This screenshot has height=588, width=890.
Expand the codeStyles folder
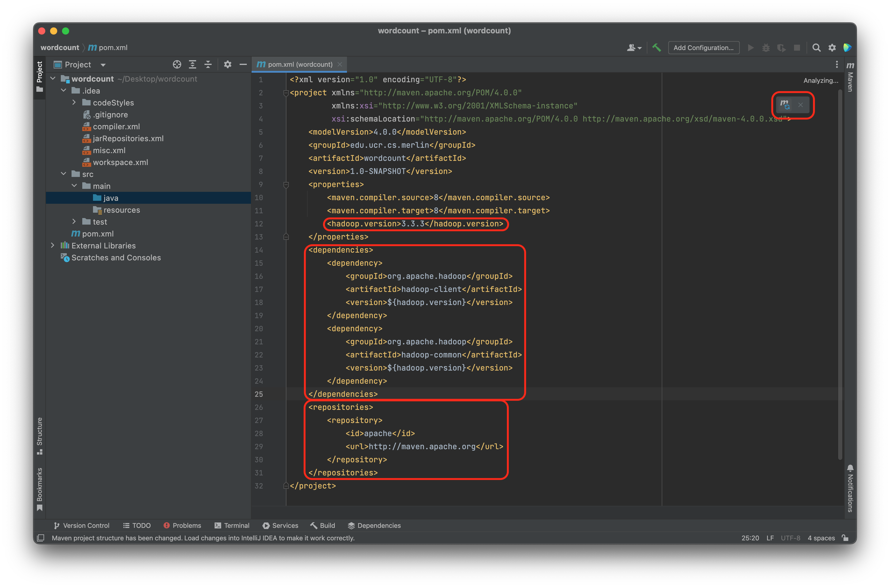click(74, 102)
